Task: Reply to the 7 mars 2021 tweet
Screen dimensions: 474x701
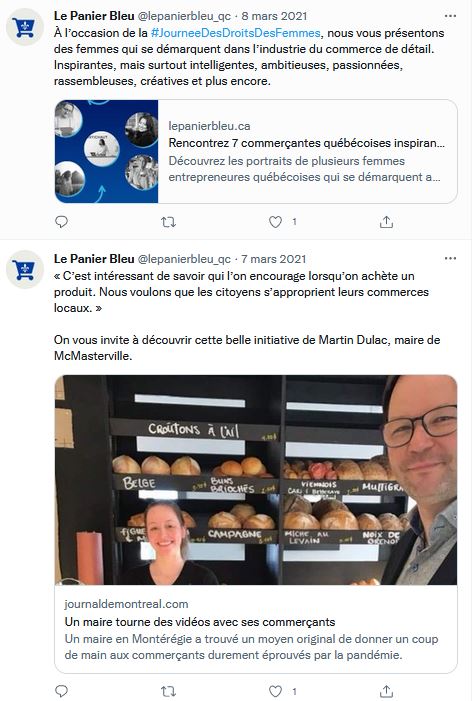Action: [61, 691]
